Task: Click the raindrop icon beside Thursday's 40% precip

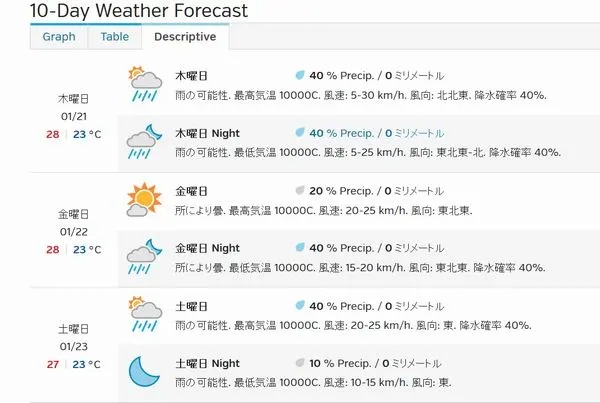Action: pos(300,75)
